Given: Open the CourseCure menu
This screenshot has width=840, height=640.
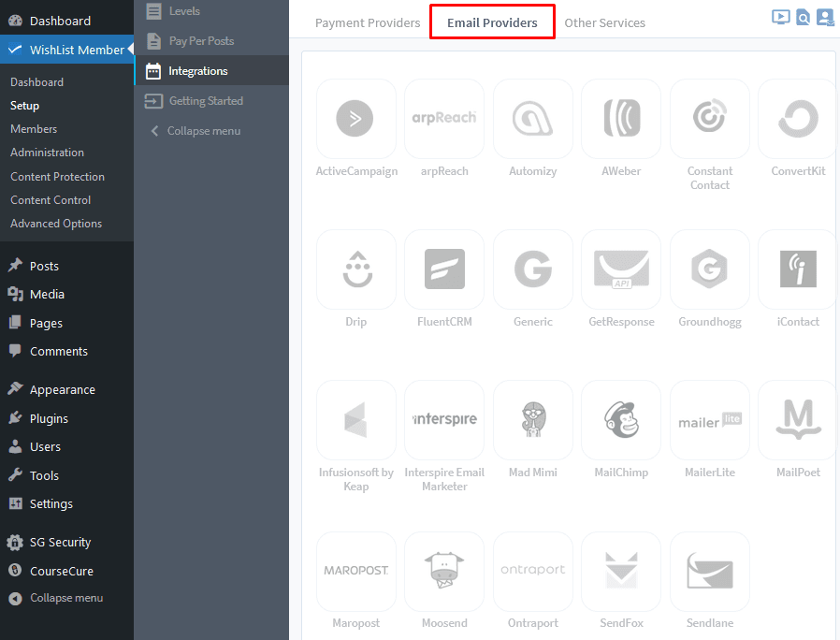Looking at the screenshot, I should (x=66, y=571).
